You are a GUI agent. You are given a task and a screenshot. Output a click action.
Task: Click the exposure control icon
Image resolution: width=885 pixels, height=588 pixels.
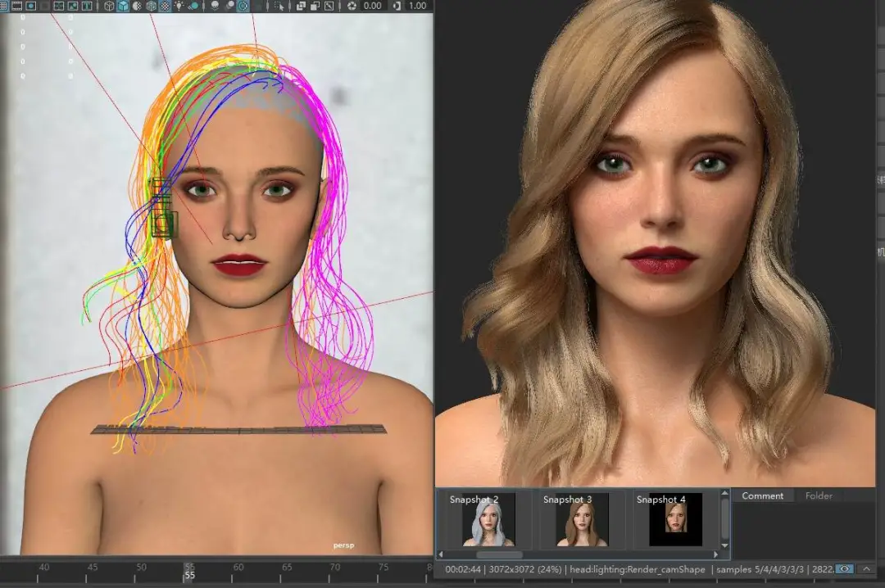[352, 6]
